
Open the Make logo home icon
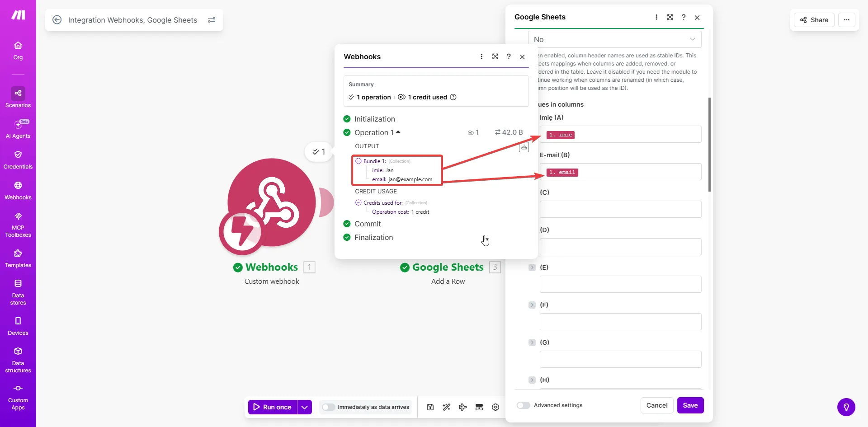tap(18, 15)
